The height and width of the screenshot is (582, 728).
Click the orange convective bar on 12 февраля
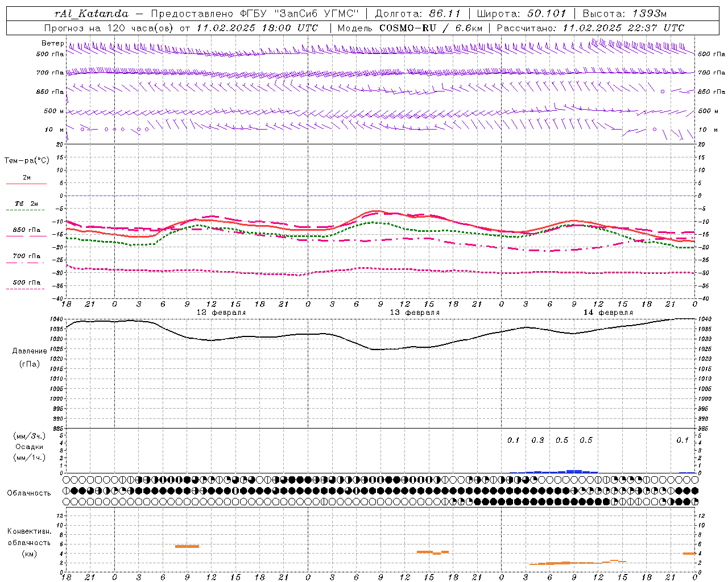[187, 546]
